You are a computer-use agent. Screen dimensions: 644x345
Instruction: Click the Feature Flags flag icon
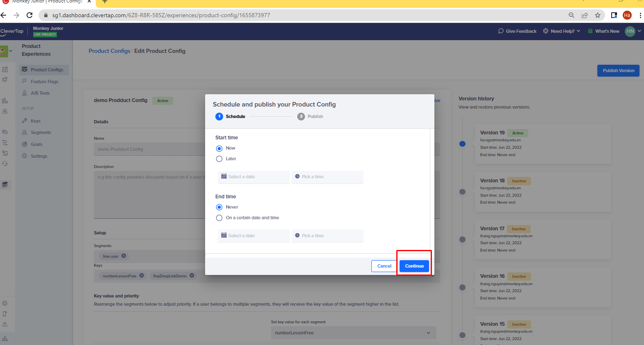[25, 82]
